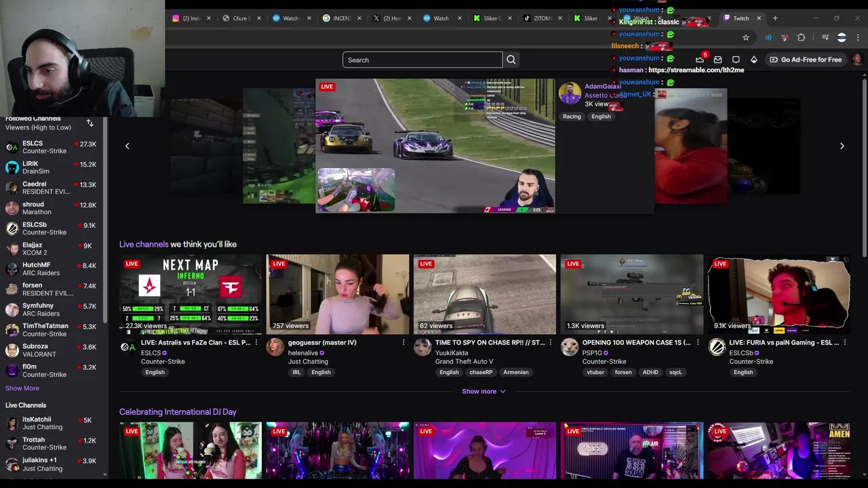The width and height of the screenshot is (868, 488).
Task: Open options menu for OPENING 100 WEAPON card
Action: click(x=697, y=342)
